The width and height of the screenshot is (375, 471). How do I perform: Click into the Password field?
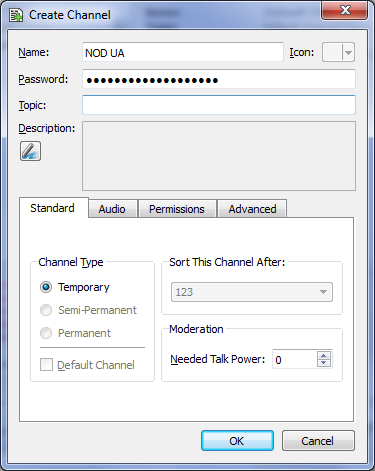point(219,79)
